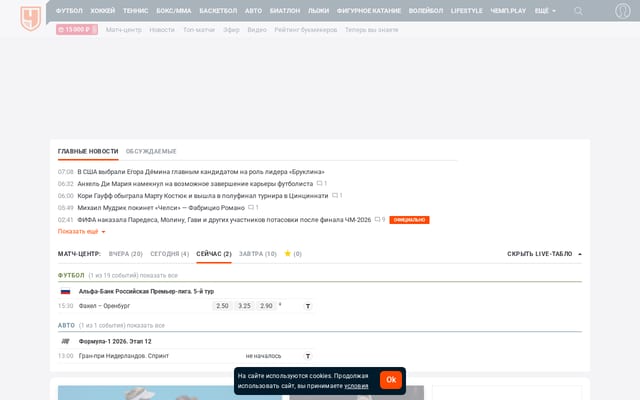Viewport: 640px width, 400px height.
Task: Go to Эфир in submenu
Action: (x=231, y=30)
